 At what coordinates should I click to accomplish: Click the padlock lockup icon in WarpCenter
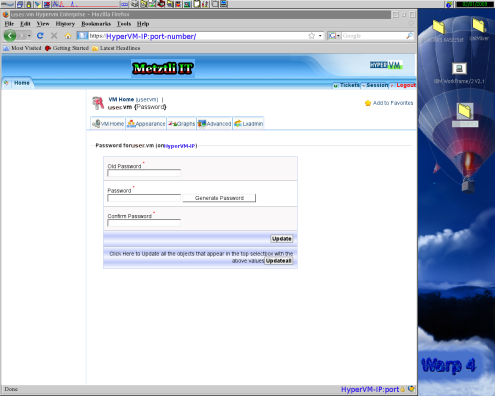pos(29,4)
